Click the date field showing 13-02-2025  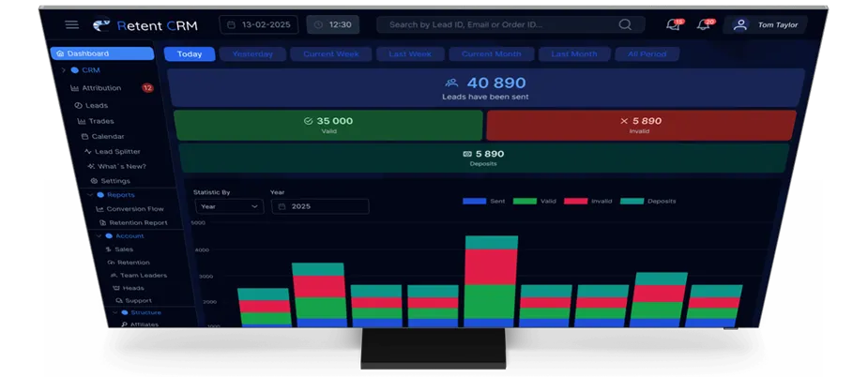click(258, 25)
